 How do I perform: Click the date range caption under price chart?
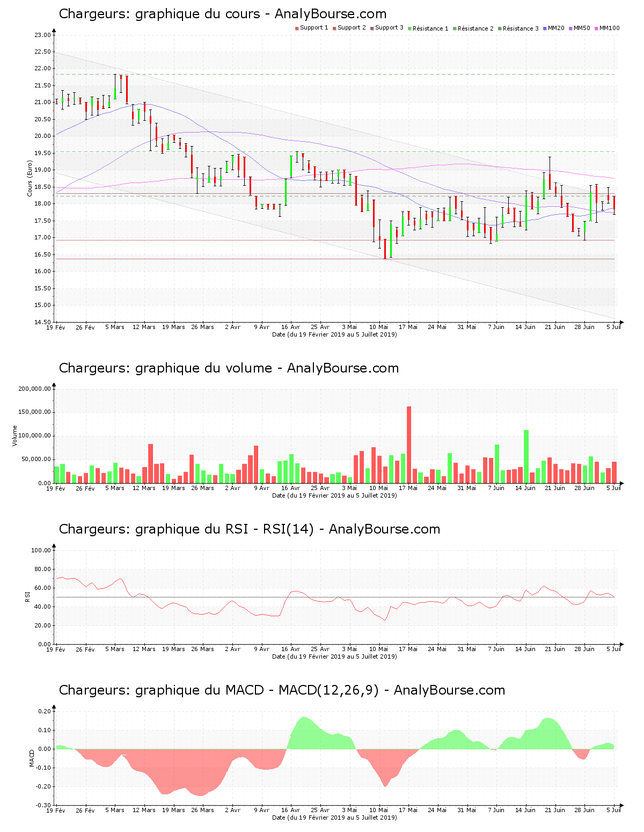[334, 334]
